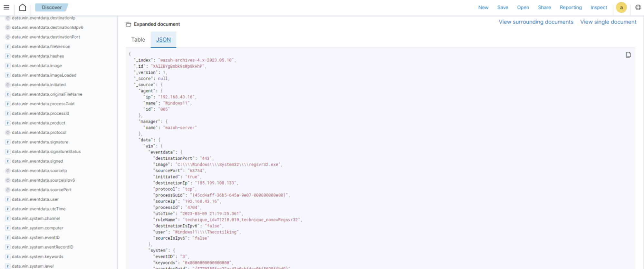Click Inspect in top bar
644x269 pixels.
coord(598,7)
